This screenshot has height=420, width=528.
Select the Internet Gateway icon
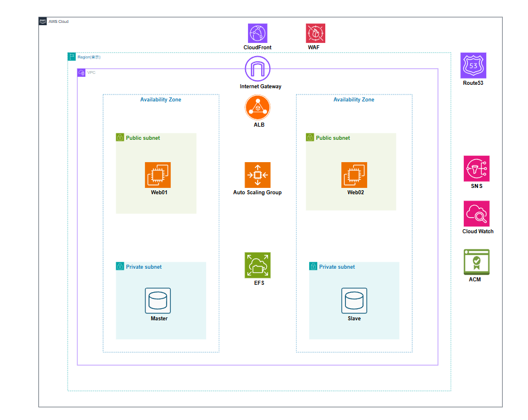(x=258, y=69)
